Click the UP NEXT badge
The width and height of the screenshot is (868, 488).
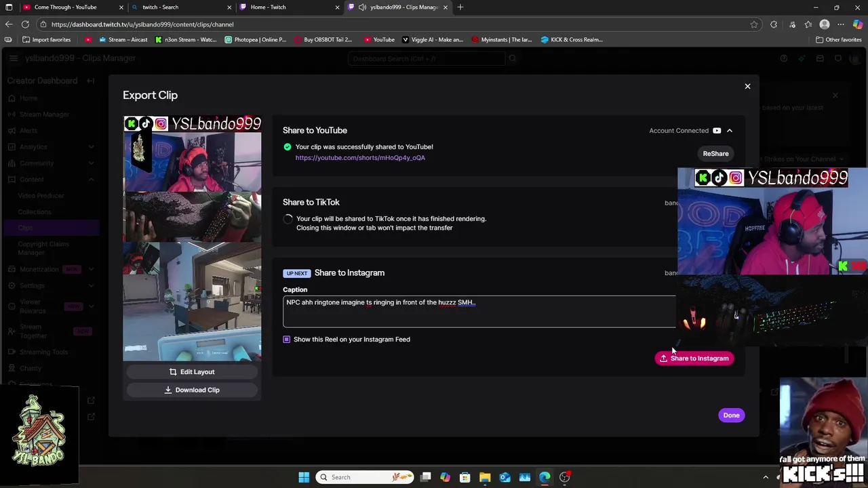point(296,273)
